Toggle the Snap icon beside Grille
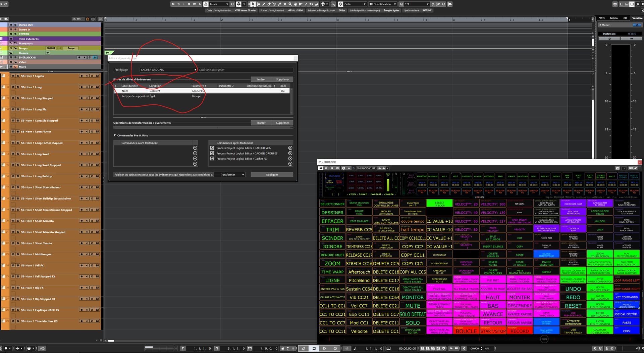 pos(340,4)
